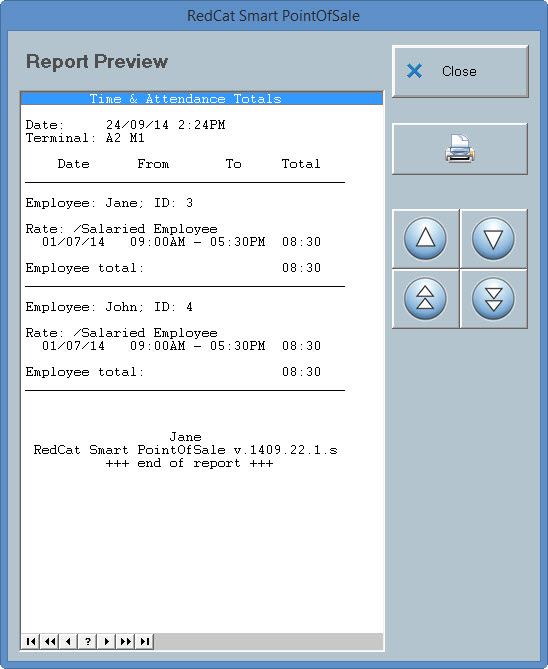Click the report date 24/09/14 2:24PM
Image resolution: width=548 pixels, height=669 pixels.
click(166, 125)
